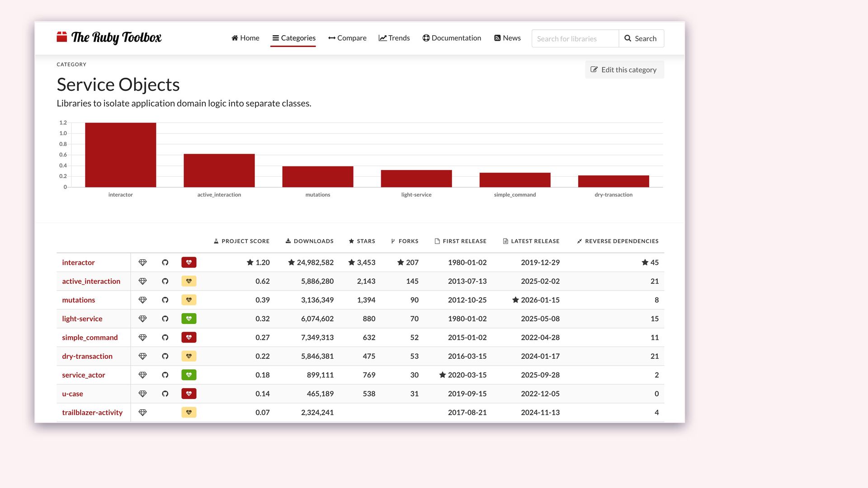Open the Compare page
The height and width of the screenshot is (488, 868).
347,38
